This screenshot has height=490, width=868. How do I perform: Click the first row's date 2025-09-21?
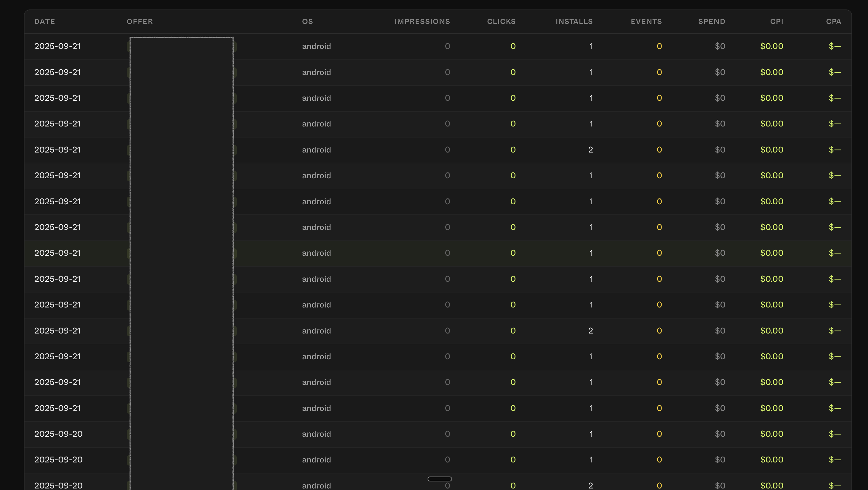tap(57, 46)
